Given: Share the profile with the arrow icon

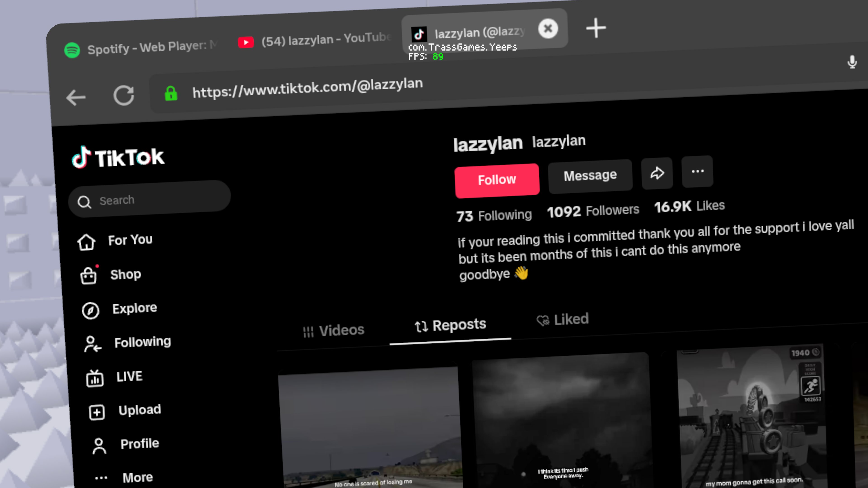Looking at the screenshot, I should click(657, 173).
